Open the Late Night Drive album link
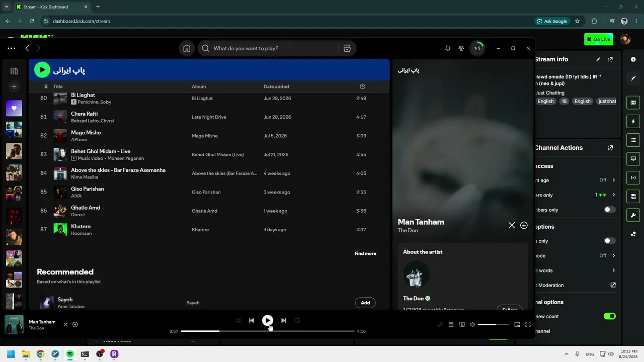The width and height of the screenshot is (644, 362). point(209,117)
